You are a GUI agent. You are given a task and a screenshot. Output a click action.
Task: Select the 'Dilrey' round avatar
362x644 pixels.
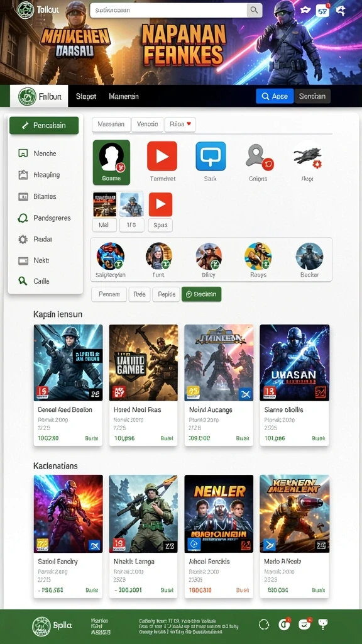pyautogui.click(x=209, y=257)
